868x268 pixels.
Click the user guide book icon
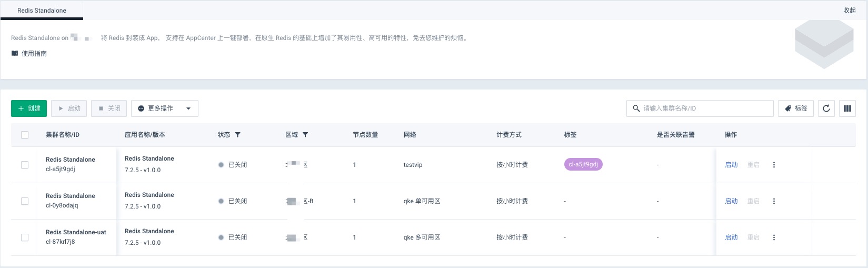[15, 53]
